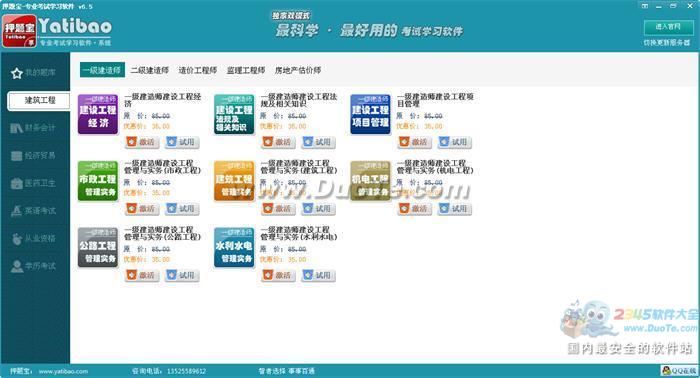Click the green 市政工程管理实务 course tile
Screen dimensions: 700x378
(98, 181)
